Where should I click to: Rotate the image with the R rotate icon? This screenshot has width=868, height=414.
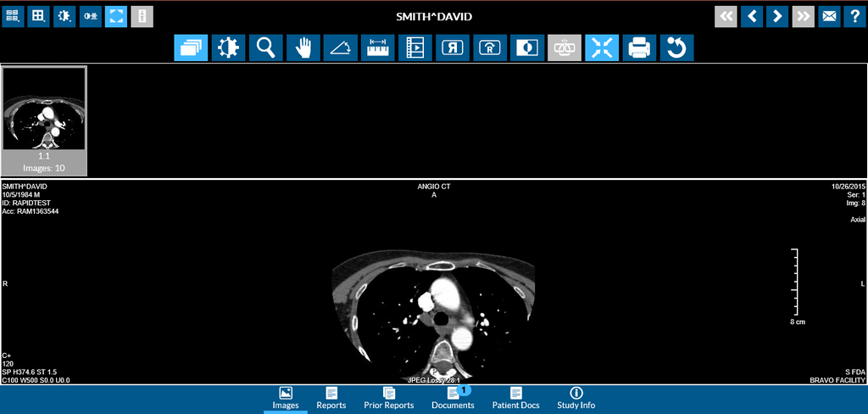click(x=489, y=48)
